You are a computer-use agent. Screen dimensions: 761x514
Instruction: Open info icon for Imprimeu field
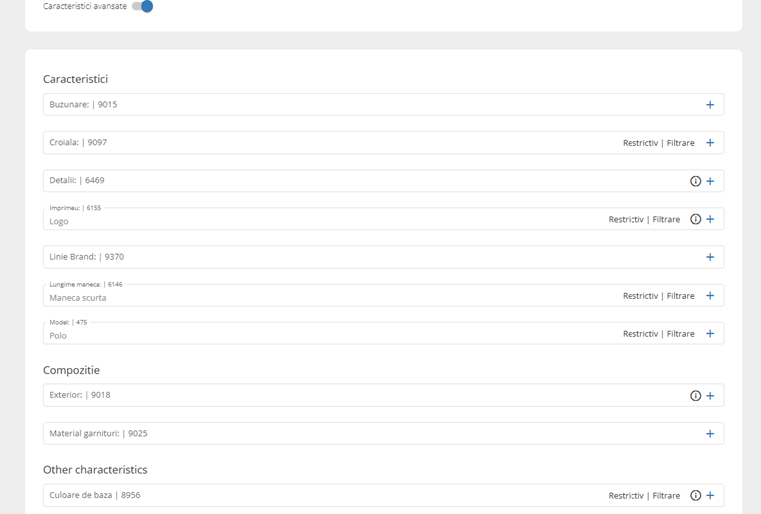pyautogui.click(x=696, y=219)
